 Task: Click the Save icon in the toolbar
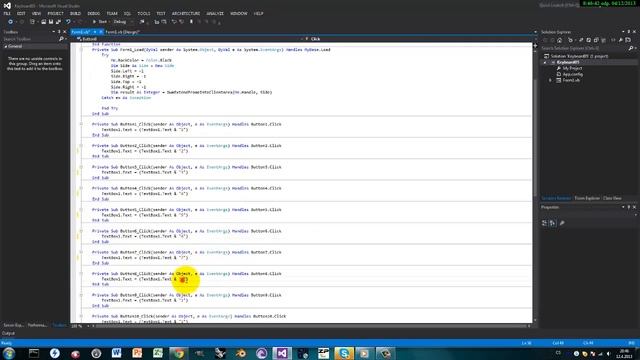point(51,22)
